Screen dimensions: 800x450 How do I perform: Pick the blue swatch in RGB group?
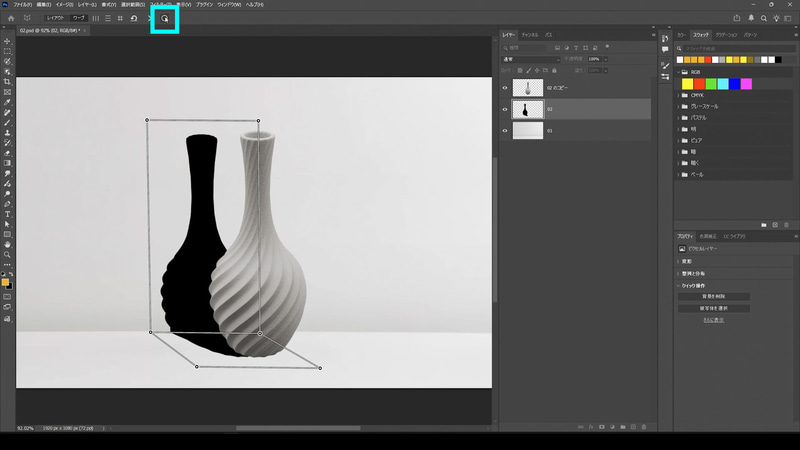[734, 84]
